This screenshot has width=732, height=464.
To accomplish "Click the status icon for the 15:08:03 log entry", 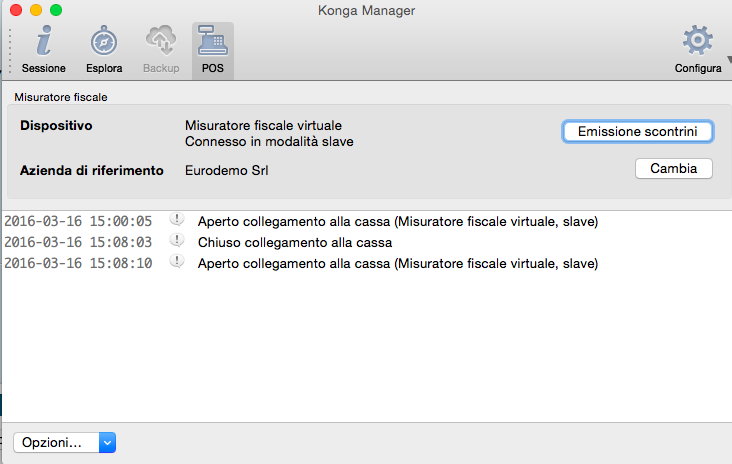I will (177, 241).
